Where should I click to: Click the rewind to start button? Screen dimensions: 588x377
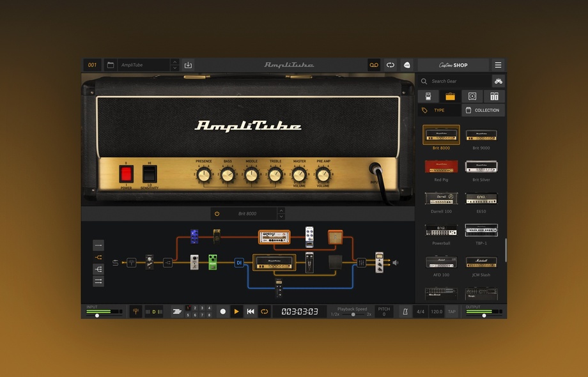tap(251, 311)
